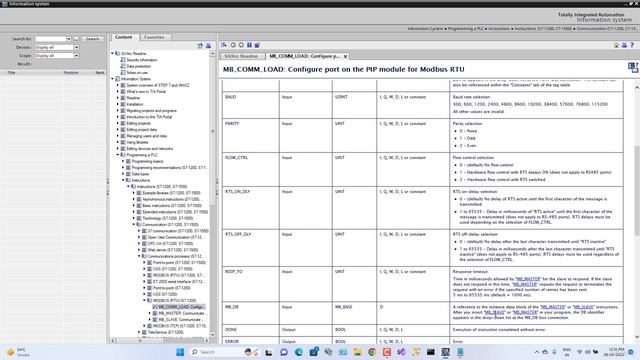
Task: Expand the Data types node
Action: pos(123,174)
